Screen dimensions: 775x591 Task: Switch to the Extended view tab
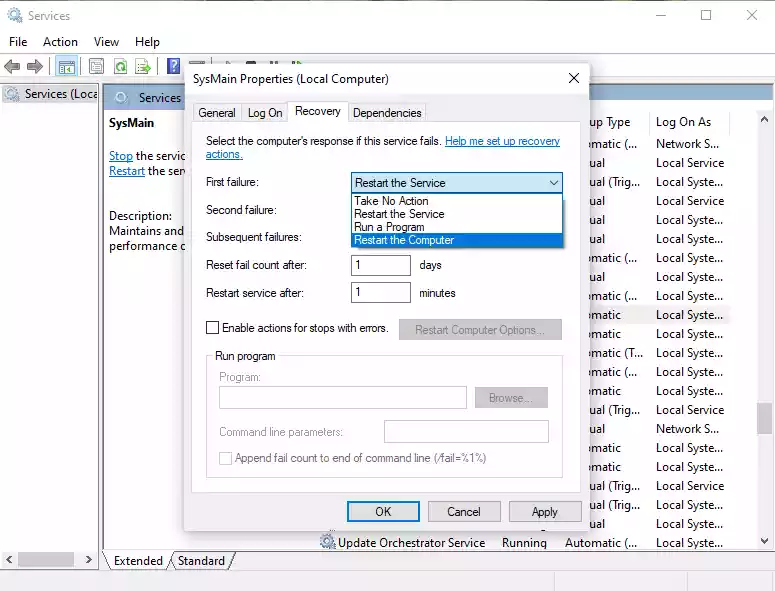[x=138, y=561]
